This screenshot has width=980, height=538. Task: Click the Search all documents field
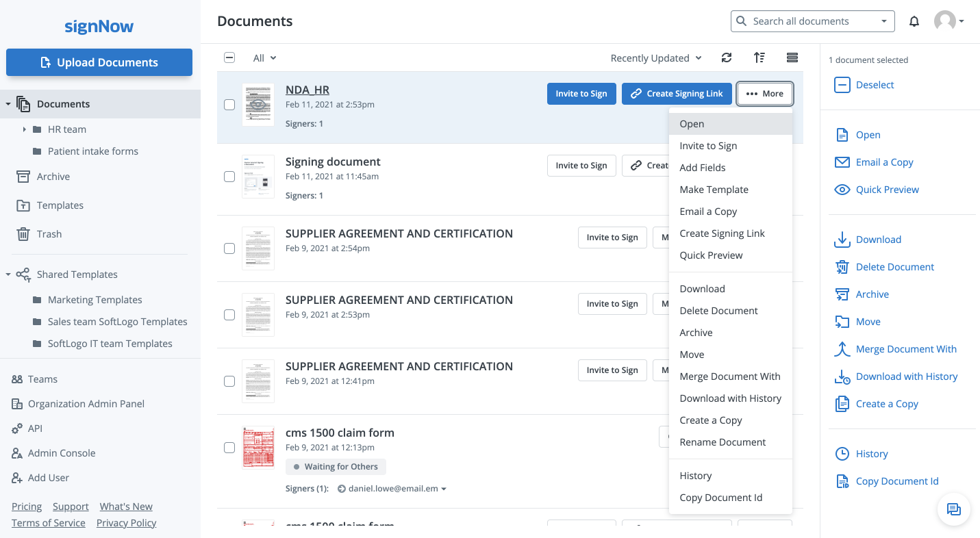tap(808, 21)
